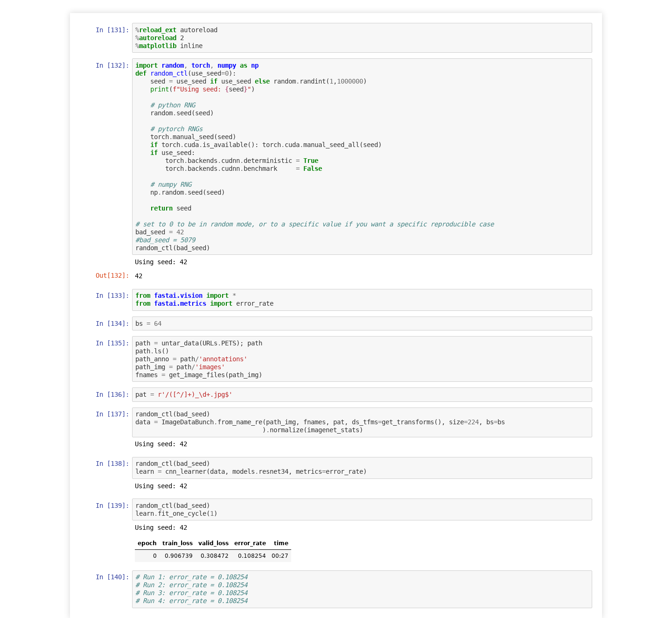The width and height of the screenshot is (672, 618).
Task: Click the In [132] prompt label
Action: (x=112, y=65)
